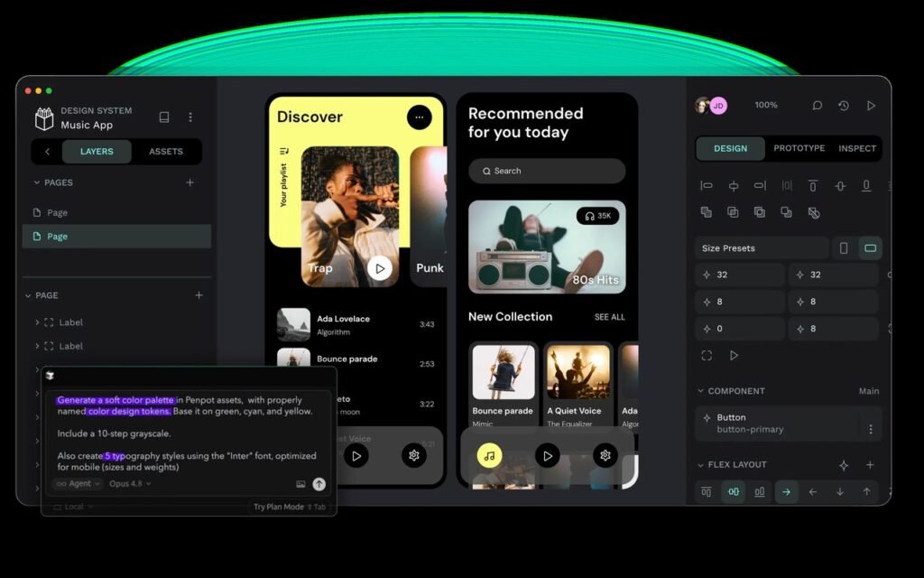This screenshot has height=578, width=924.
Task: Collapse the COMPONENT section
Action: (700, 391)
